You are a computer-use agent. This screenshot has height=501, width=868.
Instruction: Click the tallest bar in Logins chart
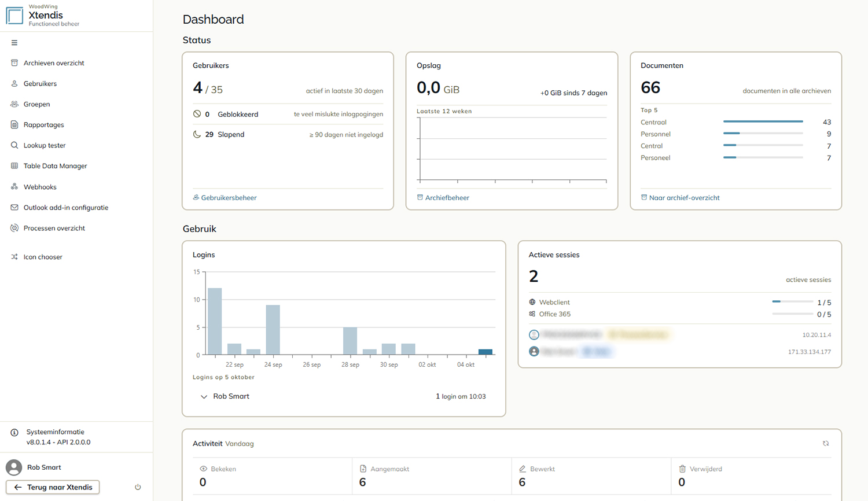click(215, 321)
